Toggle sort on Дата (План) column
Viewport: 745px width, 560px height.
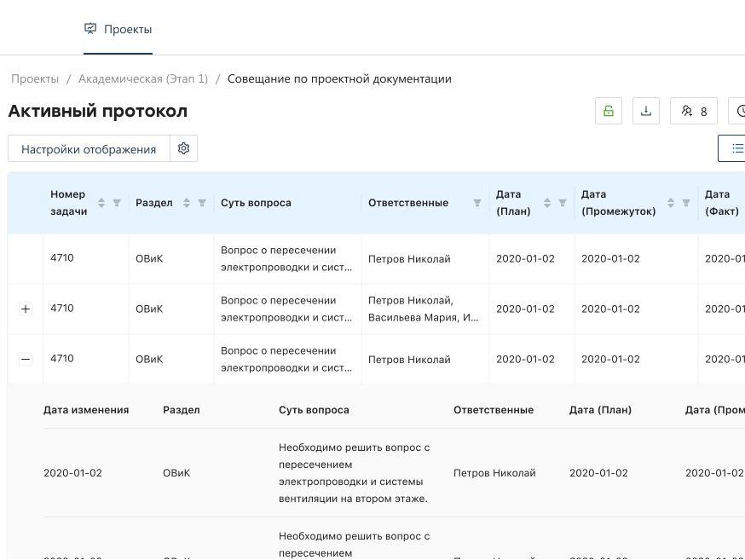[x=547, y=202]
